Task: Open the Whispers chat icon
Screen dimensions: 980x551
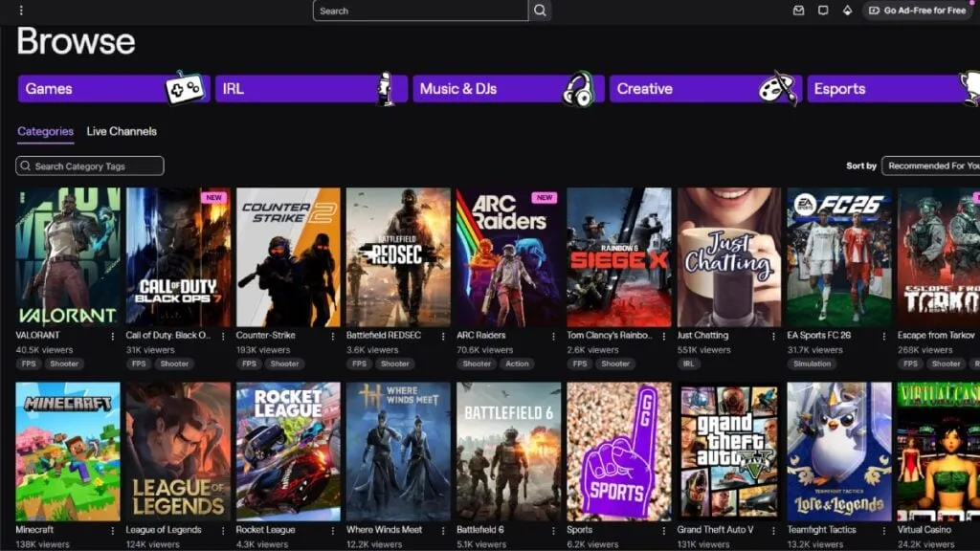Action: [x=823, y=11]
